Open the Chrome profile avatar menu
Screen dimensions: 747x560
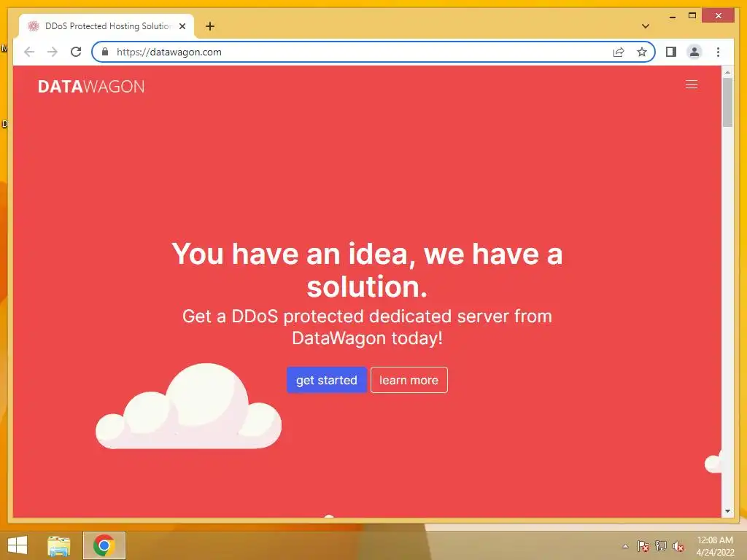coord(694,52)
